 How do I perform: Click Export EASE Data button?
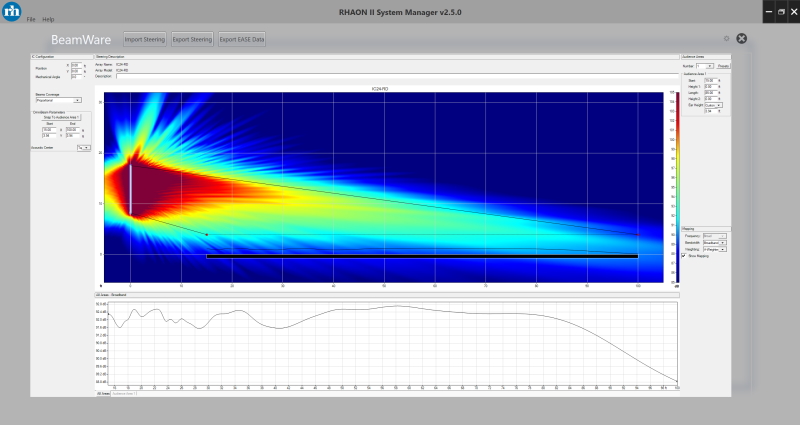point(242,40)
